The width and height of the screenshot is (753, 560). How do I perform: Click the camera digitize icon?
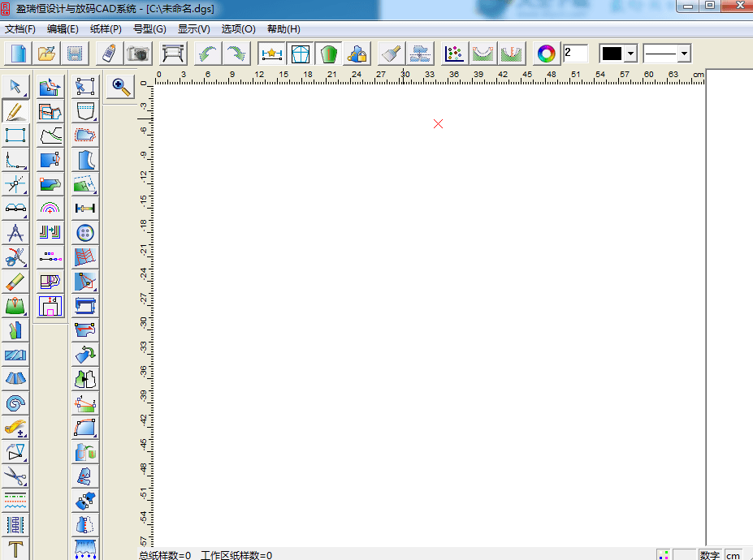pyautogui.click(x=138, y=54)
